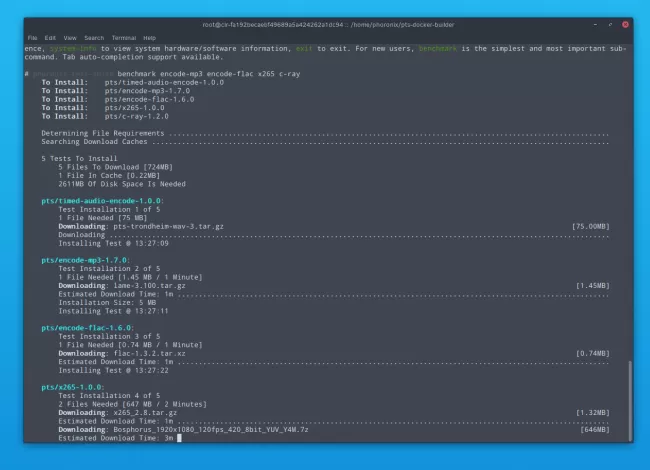Click the '[0.74MB]' size value
This screenshot has height=470, width=650.
coord(593,354)
